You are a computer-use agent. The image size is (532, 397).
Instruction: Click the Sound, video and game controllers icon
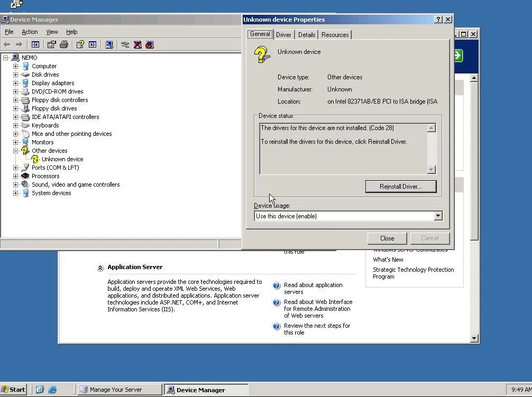click(x=25, y=184)
